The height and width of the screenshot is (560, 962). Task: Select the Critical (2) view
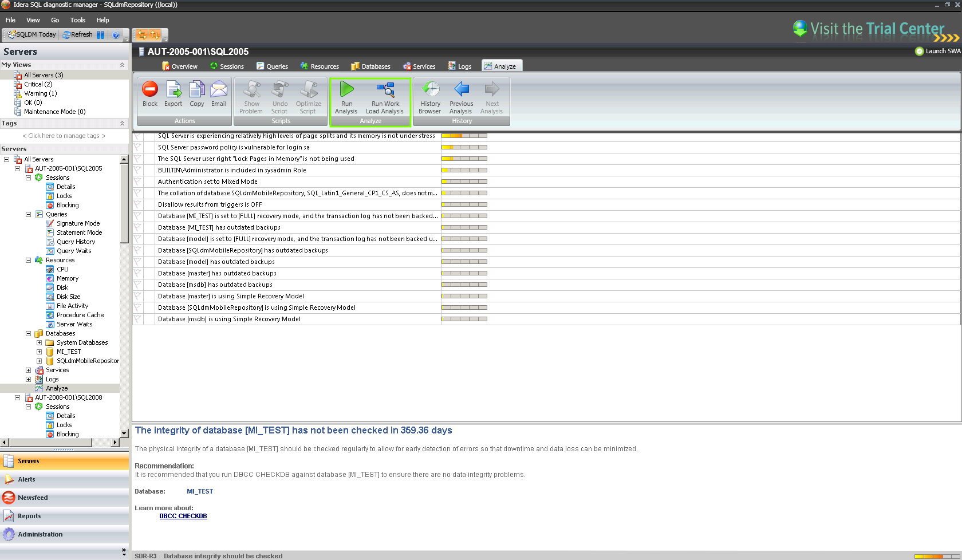(x=38, y=84)
